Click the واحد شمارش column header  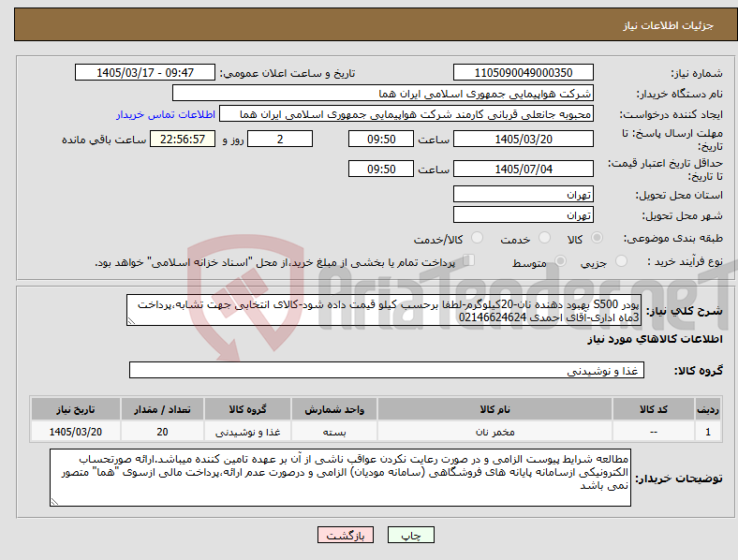[334, 409]
